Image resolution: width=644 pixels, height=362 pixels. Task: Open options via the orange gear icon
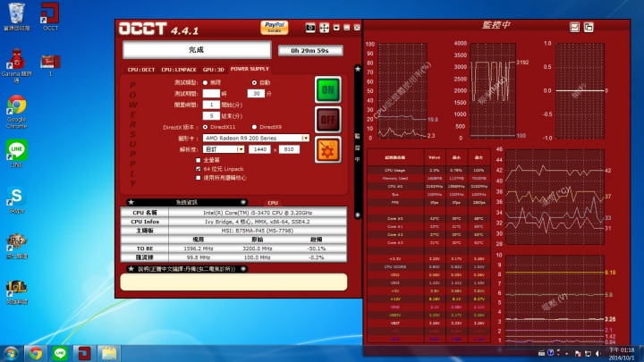[327, 150]
